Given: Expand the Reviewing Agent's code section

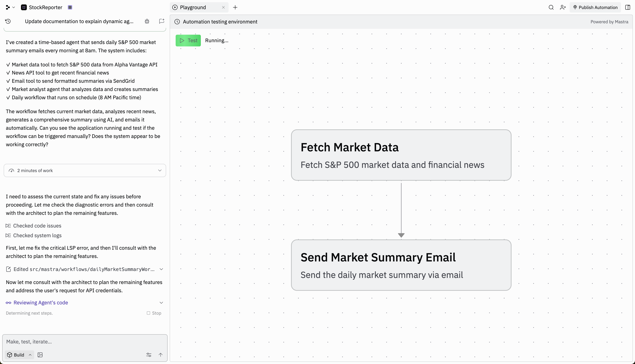Looking at the screenshot, I should [x=161, y=303].
